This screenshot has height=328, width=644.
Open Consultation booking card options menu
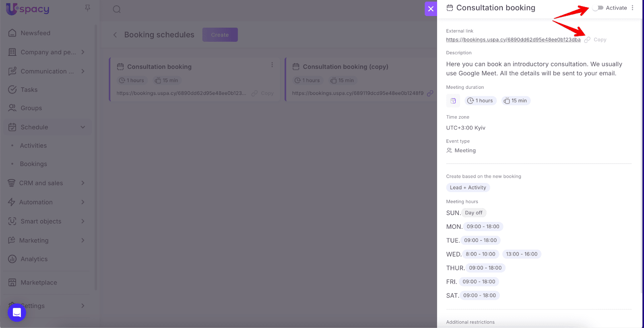click(x=272, y=65)
